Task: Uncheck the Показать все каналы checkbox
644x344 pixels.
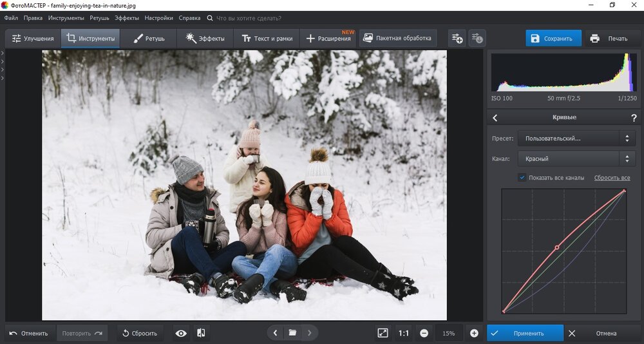Action: 522,178
